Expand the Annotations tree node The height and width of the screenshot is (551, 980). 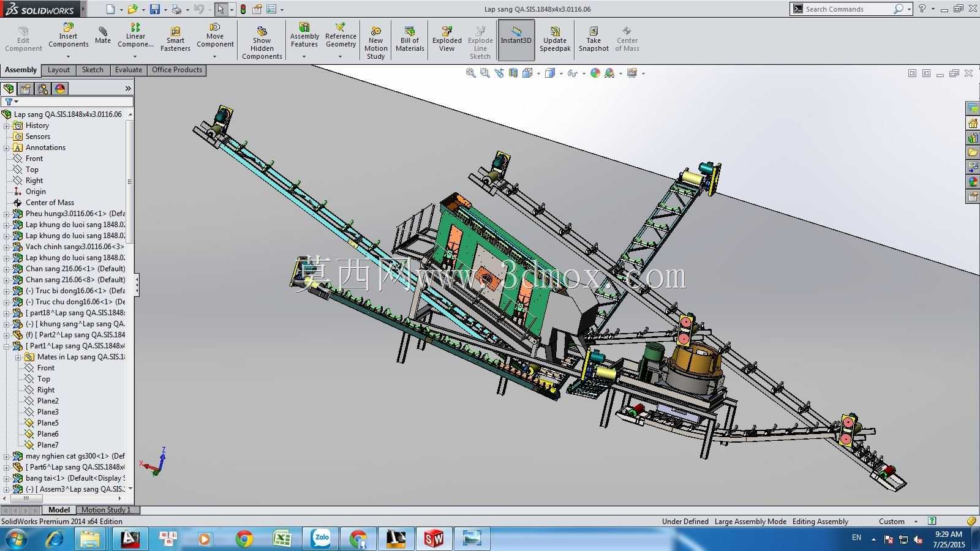point(6,148)
